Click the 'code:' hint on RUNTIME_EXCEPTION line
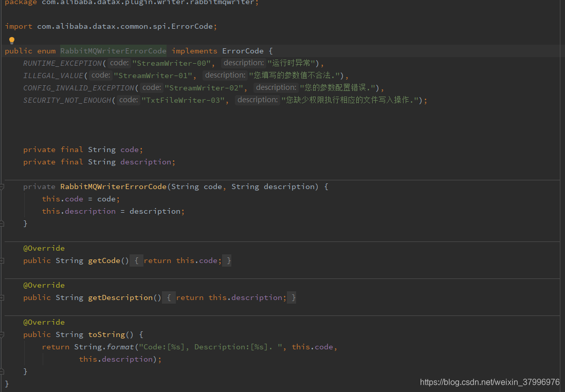 (x=119, y=63)
